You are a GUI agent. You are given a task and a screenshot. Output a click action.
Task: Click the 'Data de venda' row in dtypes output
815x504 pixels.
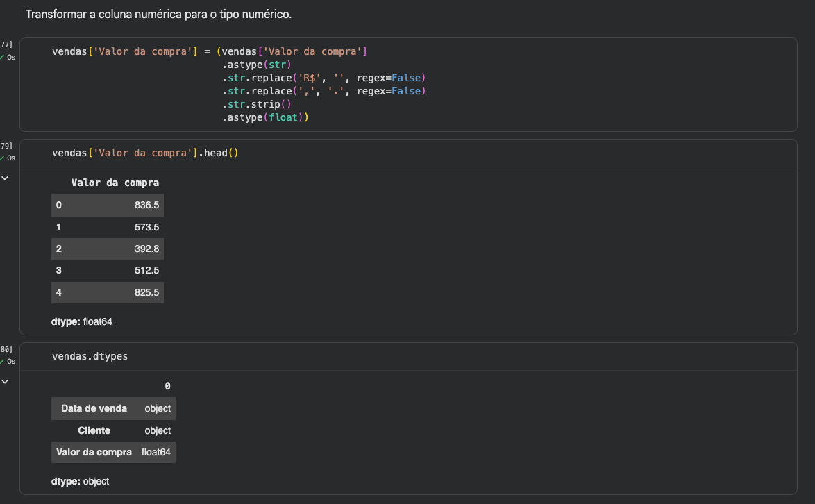coord(94,408)
